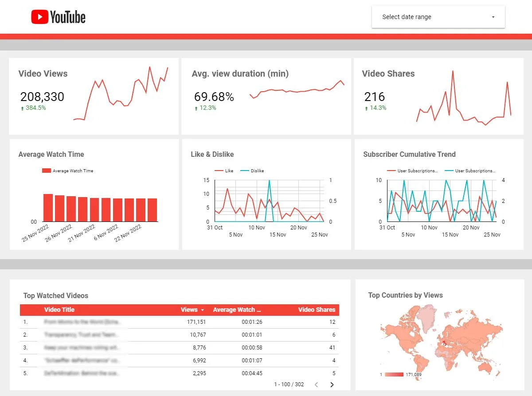Image resolution: width=532 pixels, height=396 pixels.
Task: Click the Video Views 208,330 scorecard value
Action: point(42,97)
